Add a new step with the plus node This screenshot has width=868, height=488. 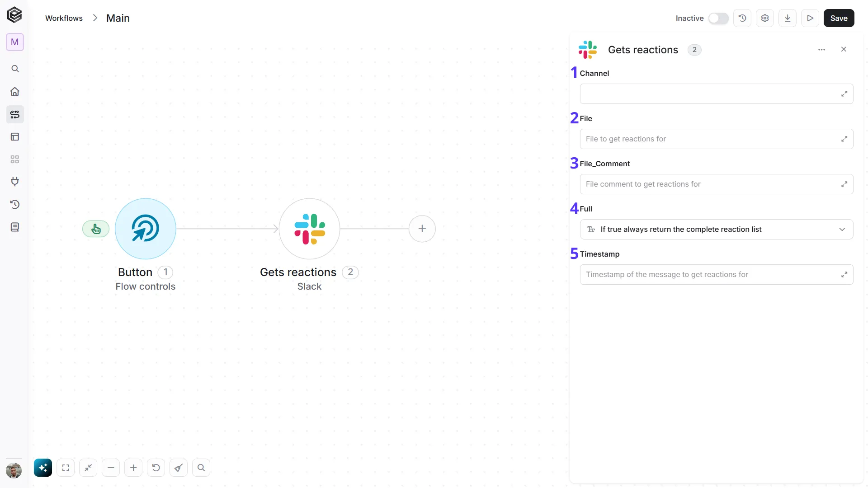pos(422,229)
